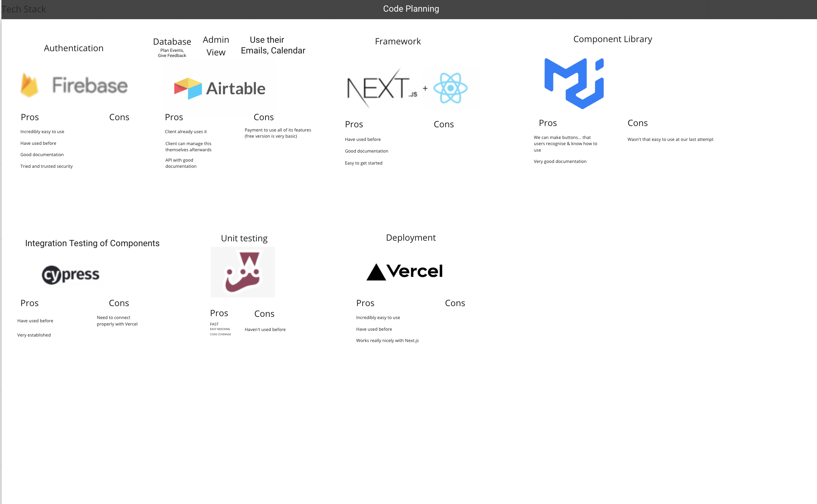
Task: Click the 'EASY MOCKING' note
Action: pos(220,329)
